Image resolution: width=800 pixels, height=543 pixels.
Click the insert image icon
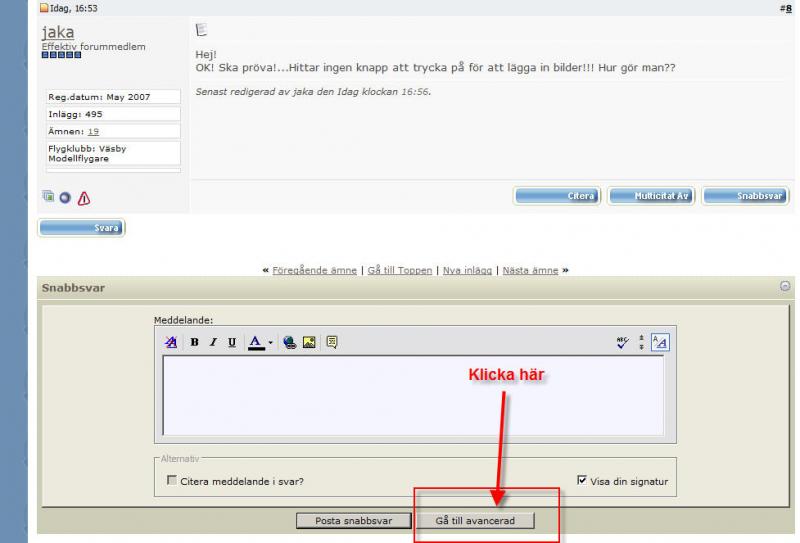[x=309, y=342]
